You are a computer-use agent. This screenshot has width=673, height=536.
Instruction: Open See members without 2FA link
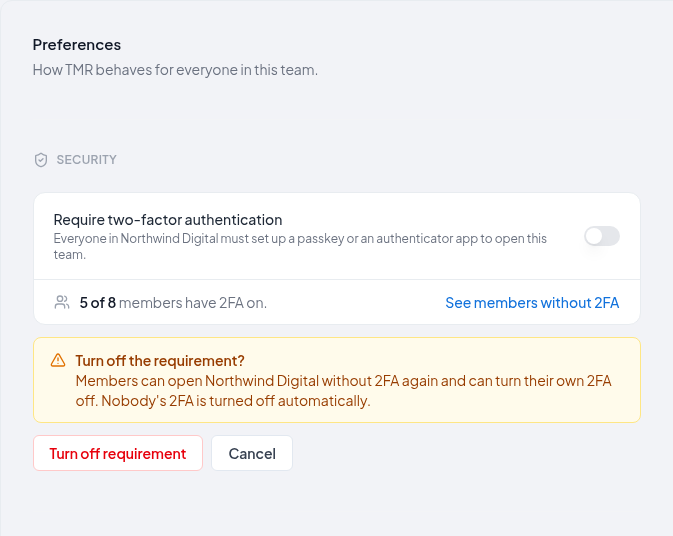(532, 303)
